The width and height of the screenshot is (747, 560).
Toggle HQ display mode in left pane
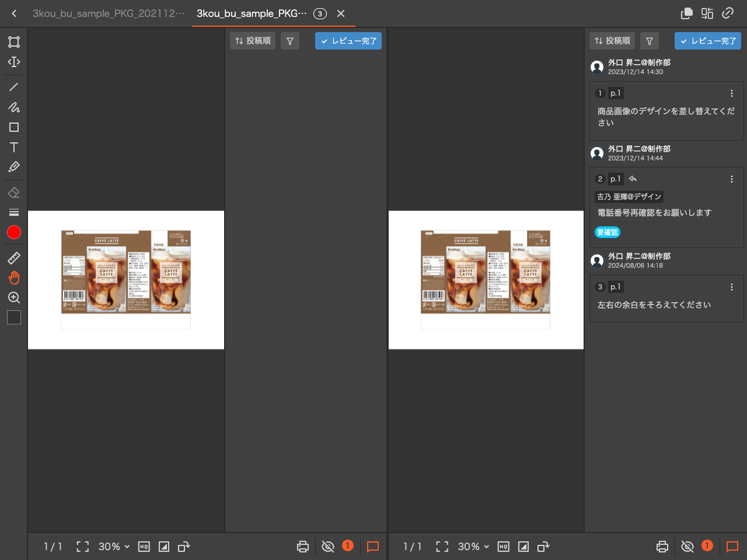(144, 547)
